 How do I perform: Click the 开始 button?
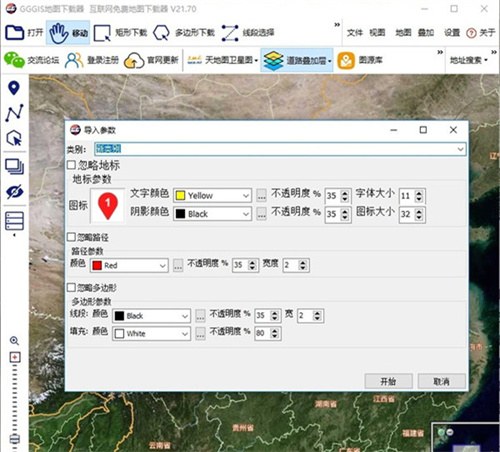[x=388, y=381]
